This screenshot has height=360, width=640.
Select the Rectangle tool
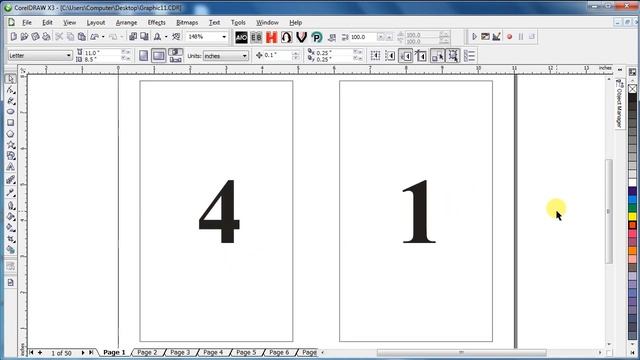point(11,122)
